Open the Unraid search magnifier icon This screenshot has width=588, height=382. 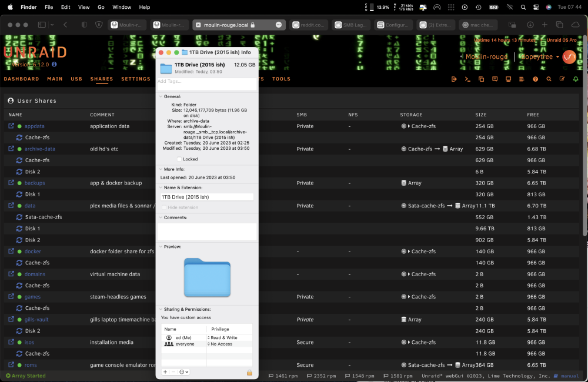coord(549,79)
